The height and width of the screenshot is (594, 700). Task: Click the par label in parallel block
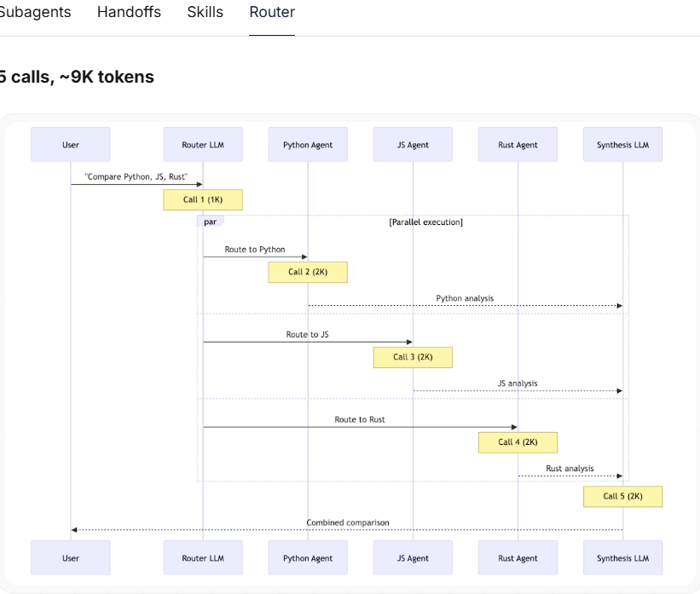pos(211,222)
